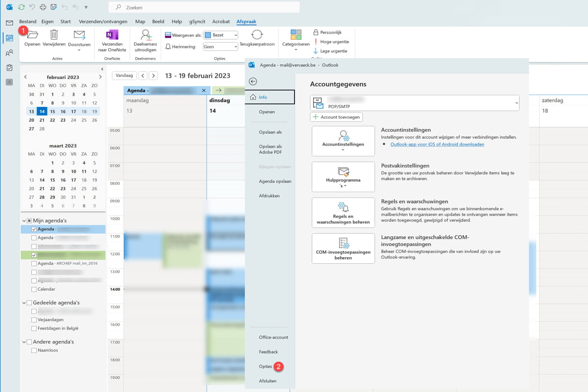Switch to the Beeld ribbon tab

[x=158, y=22]
